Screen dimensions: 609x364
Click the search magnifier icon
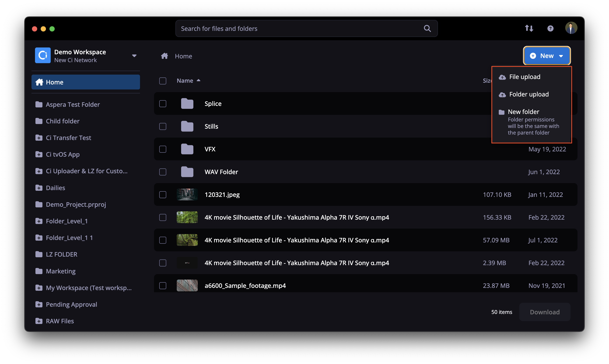coord(427,28)
